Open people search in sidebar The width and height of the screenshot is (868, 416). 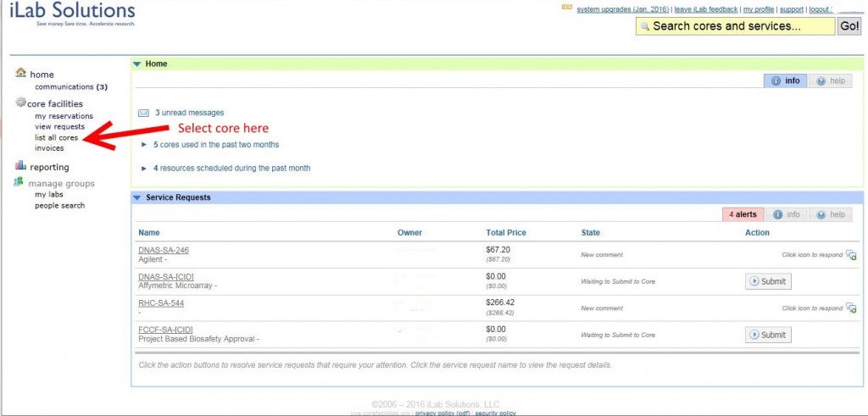point(60,205)
